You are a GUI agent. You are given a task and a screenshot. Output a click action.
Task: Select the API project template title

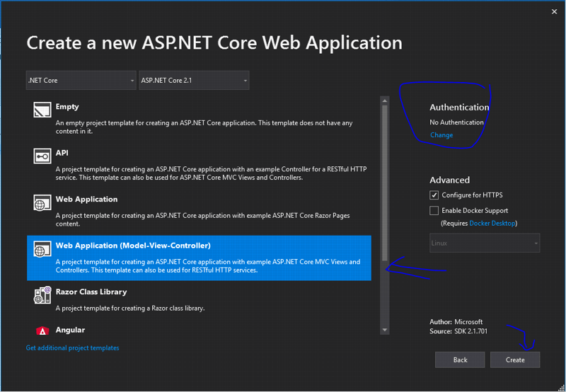(x=62, y=153)
